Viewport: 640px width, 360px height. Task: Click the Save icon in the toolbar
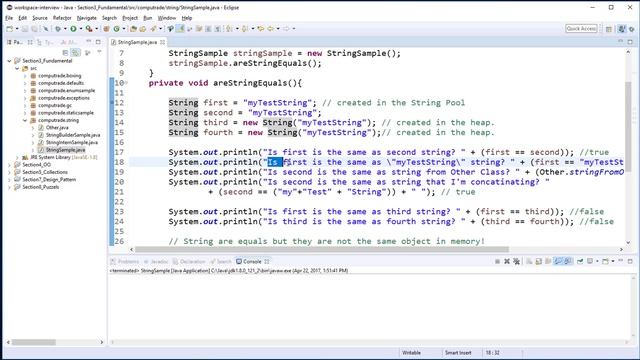tap(24, 29)
